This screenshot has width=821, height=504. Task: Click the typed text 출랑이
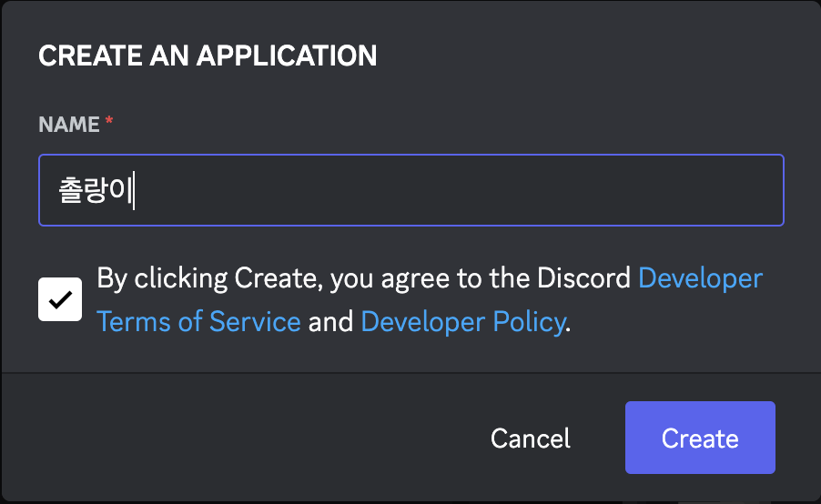96,192
